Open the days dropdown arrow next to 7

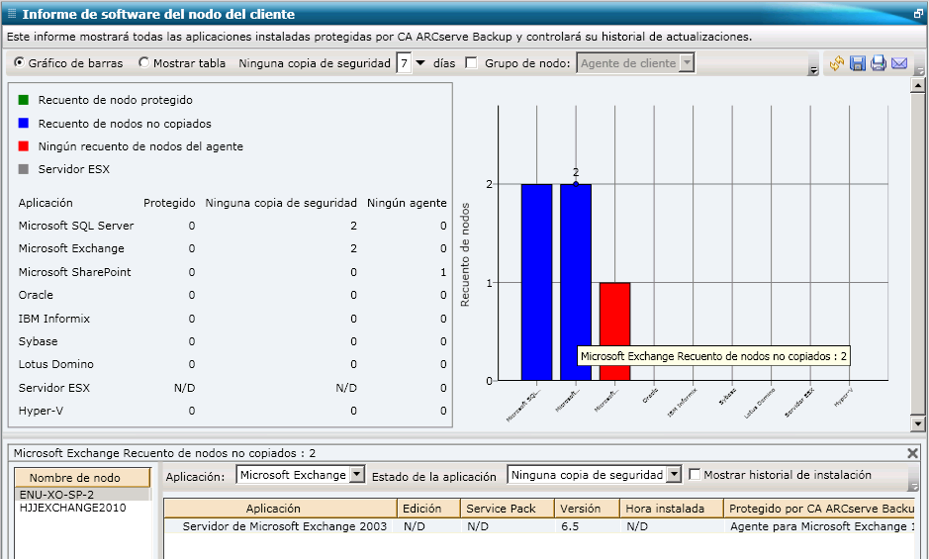420,62
